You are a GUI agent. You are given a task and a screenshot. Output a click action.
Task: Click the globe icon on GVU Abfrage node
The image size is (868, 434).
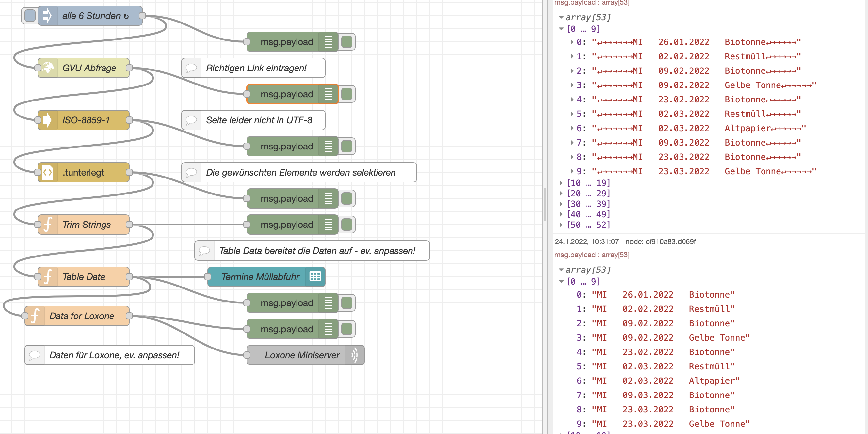[x=48, y=68]
